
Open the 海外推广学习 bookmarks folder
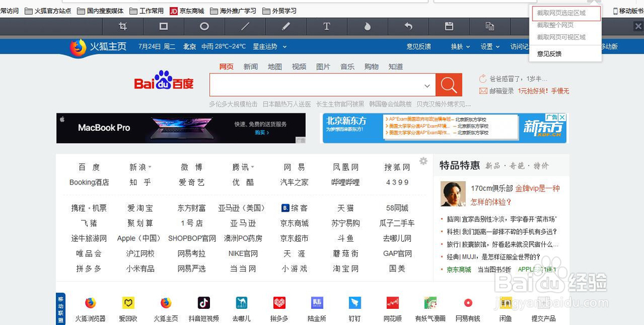click(x=233, y=11)
